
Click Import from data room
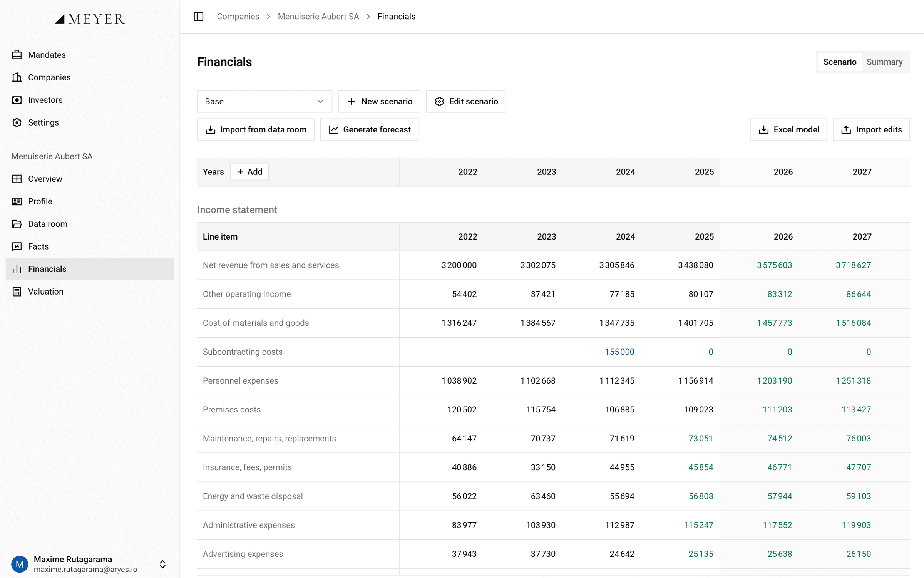point(256,130)
